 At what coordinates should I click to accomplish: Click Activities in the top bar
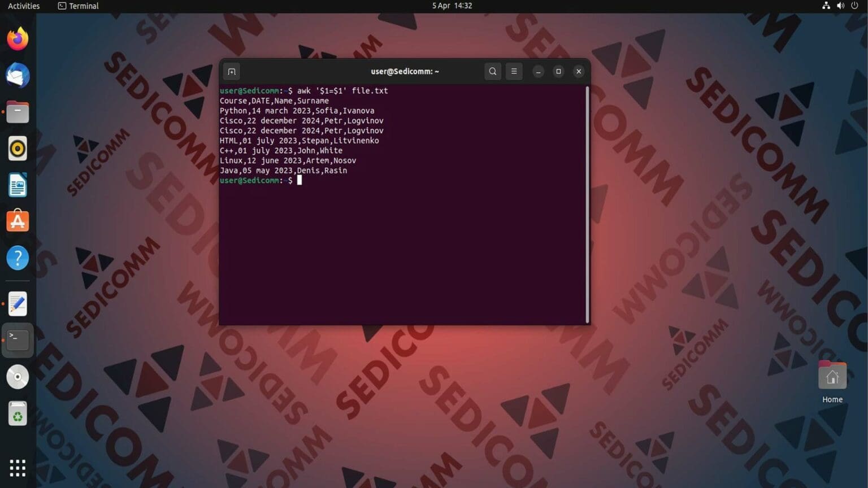[x=24, y=6]
